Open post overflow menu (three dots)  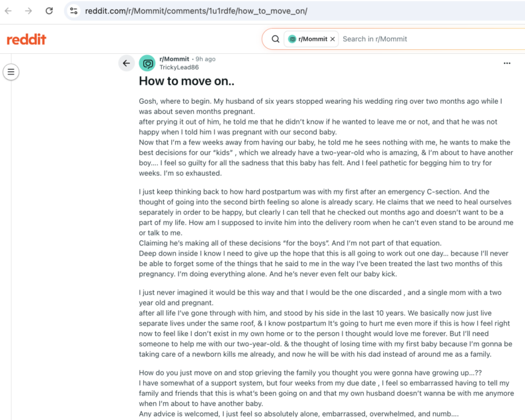(507, 63)
